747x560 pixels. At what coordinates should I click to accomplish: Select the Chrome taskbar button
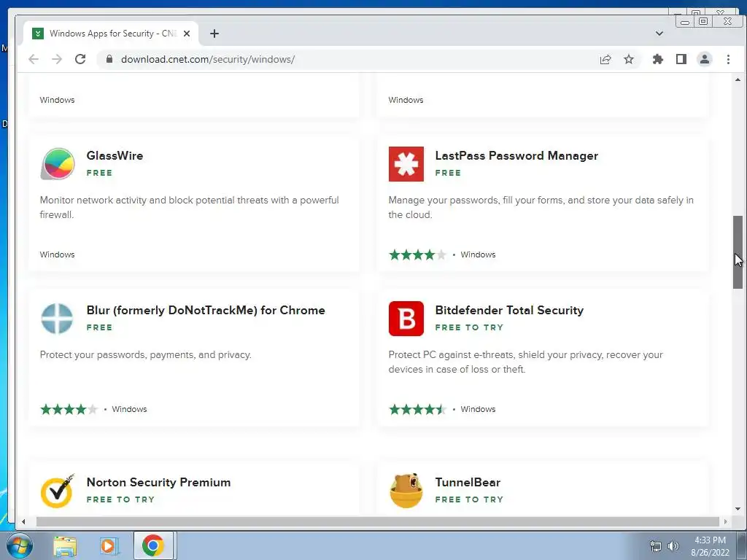tap(153, 545)
